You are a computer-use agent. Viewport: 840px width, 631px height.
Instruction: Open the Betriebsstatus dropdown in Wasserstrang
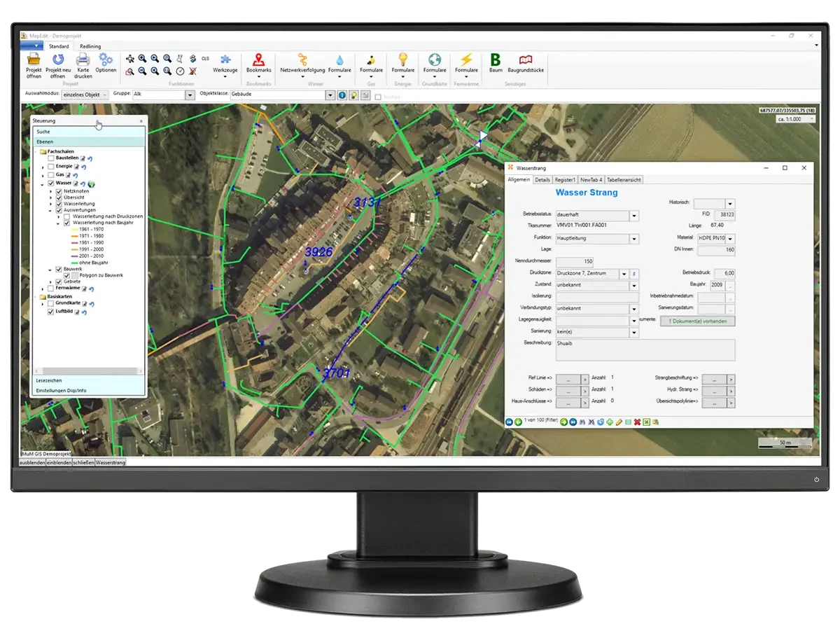pos(634,216)
